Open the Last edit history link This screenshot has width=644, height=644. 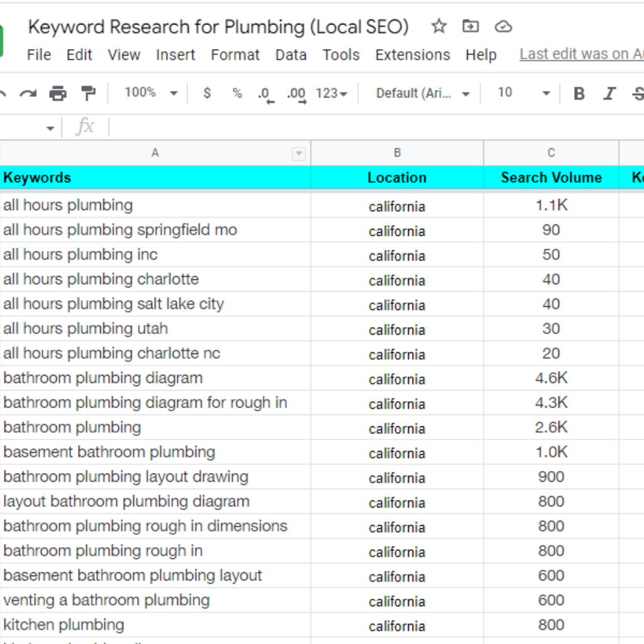(582, 54)
